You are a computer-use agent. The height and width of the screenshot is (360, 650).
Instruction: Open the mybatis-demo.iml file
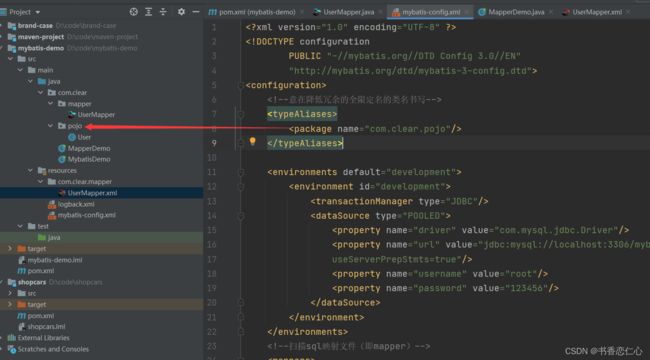pyautogui.click(x=55, y=260)
